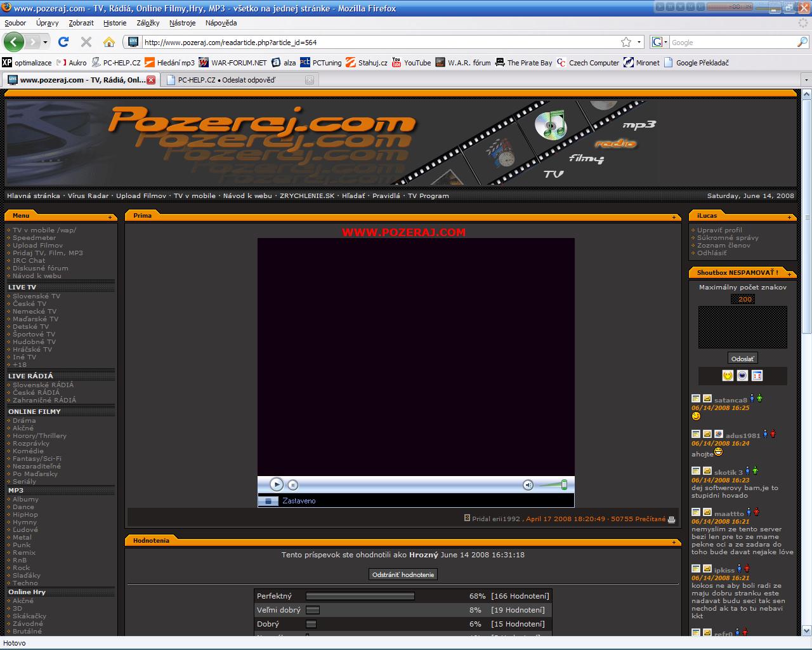Switch to the PC-HELP.CZ tab

point(239,80)
